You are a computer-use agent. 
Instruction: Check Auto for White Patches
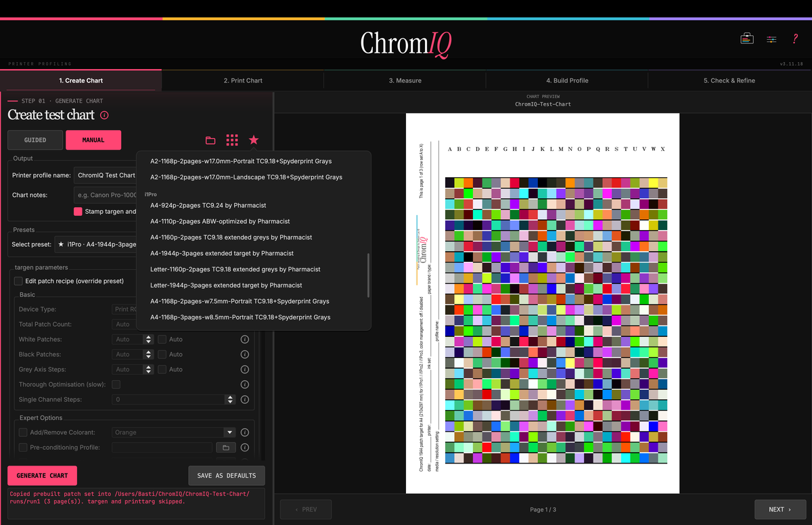(x=162, y=339)
